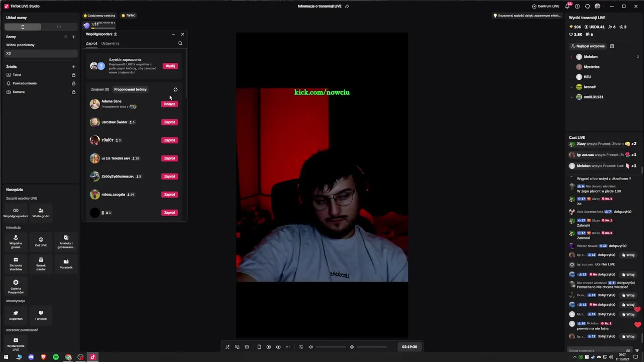Invite milosz_czogala with Zaproś
Viewport: 644px width, 362px height.
pos(170,195)
